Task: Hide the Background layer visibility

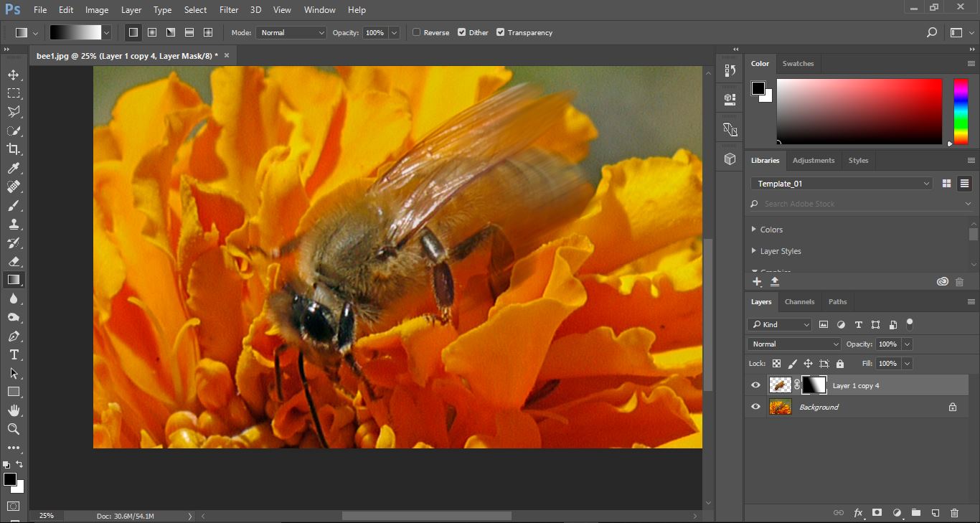Action: coord(755,407)
